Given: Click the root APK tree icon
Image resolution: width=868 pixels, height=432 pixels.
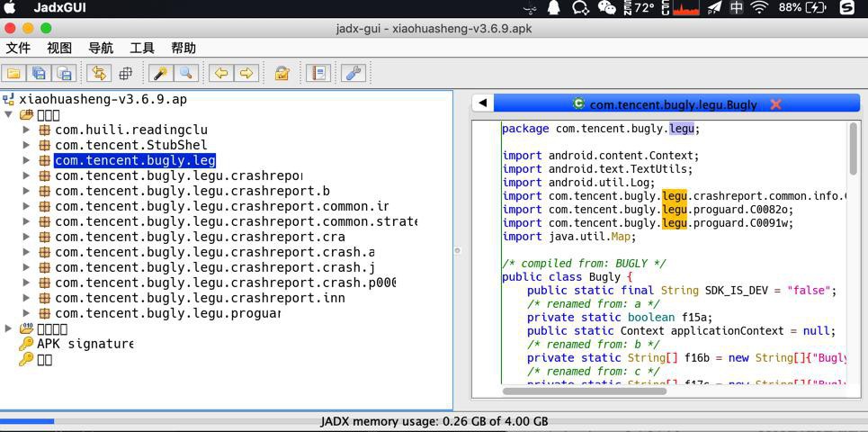Looking at the screenshot, I should (x=8, y=100).
